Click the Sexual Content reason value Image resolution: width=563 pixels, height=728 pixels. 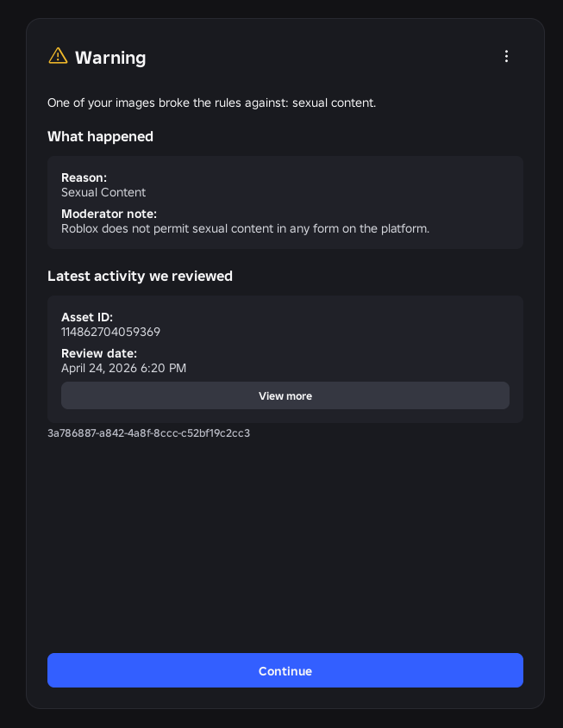(x=103, y=192)
